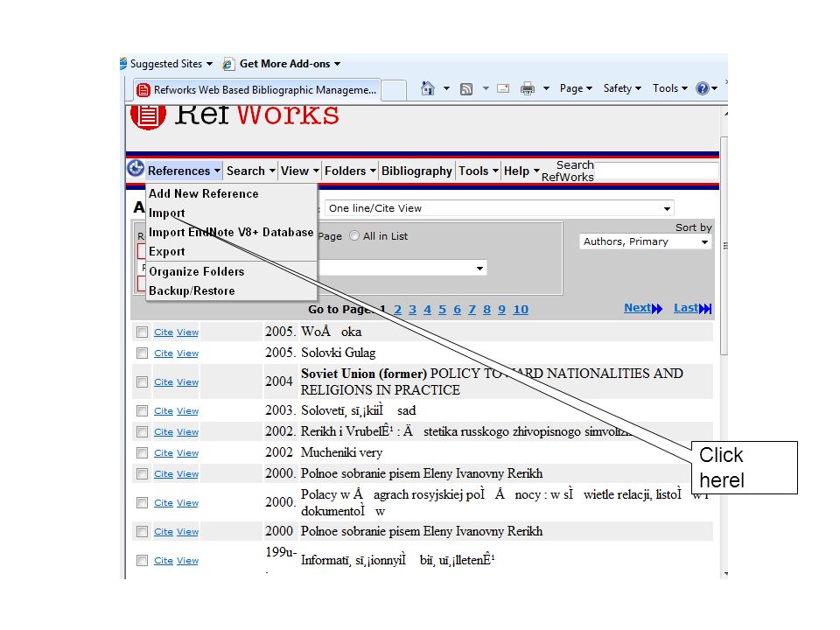Viewport: 840px width, 630px height.
Task: Check the box for 2003 Soloveti row
Action: tap(142, 411)
